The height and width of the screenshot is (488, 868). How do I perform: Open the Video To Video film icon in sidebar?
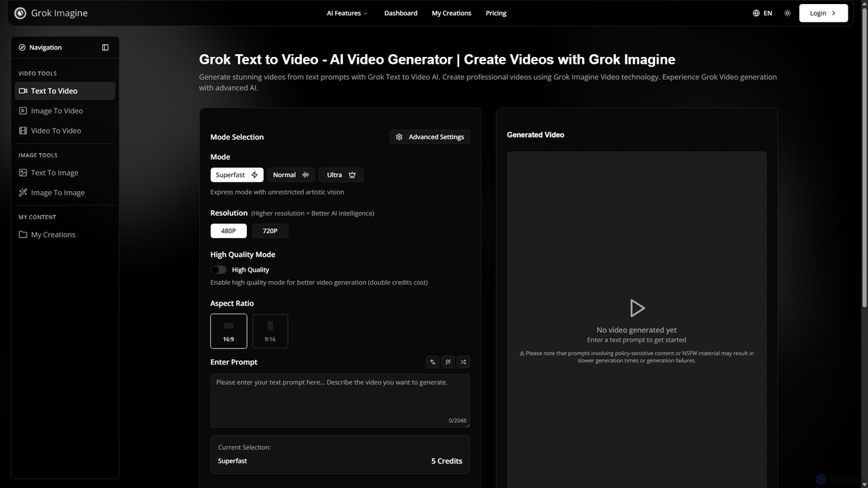point(23,131)
